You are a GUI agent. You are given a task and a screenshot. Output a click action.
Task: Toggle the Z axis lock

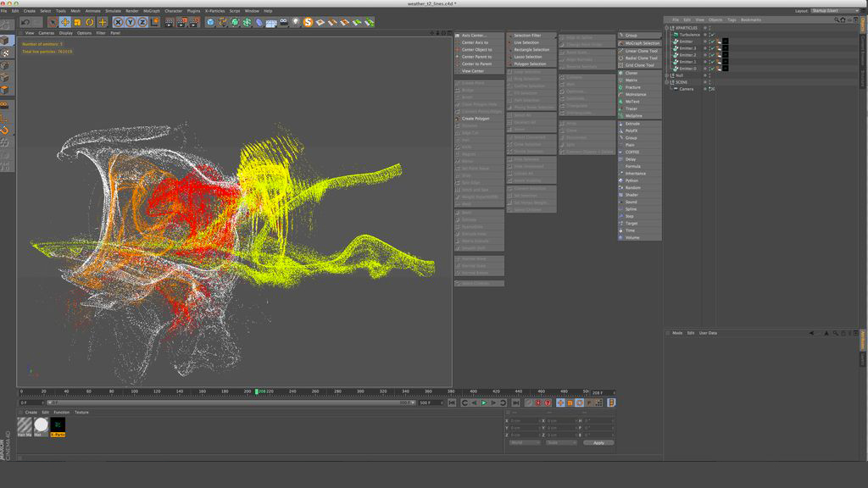pos(142,22)
